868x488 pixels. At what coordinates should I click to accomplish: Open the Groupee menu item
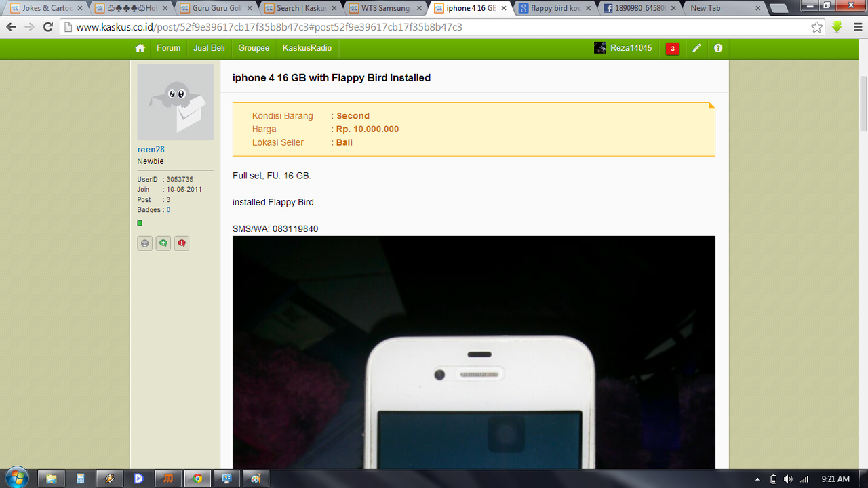(x=254, y=48)
